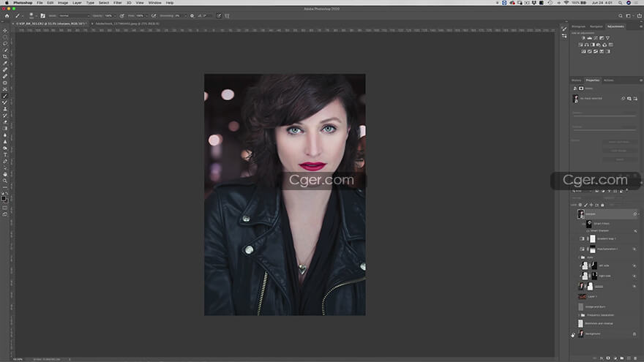This screenshot has height=362, width=644.
Task: Open the blend Mode dropdown in options bar
Action: 75,15
